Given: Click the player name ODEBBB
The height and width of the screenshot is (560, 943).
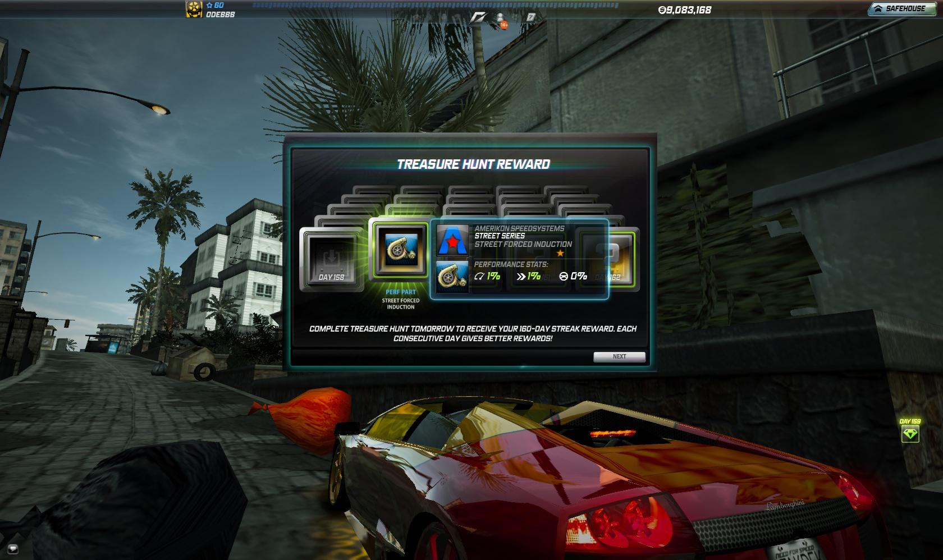Looking at the screenshot, I should (221, 15).
